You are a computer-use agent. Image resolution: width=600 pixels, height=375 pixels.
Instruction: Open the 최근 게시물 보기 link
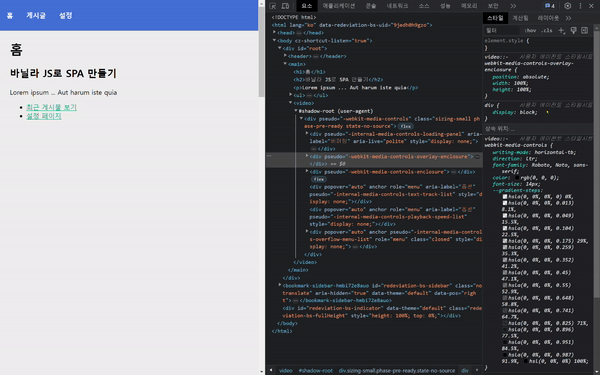coord(51,107)
